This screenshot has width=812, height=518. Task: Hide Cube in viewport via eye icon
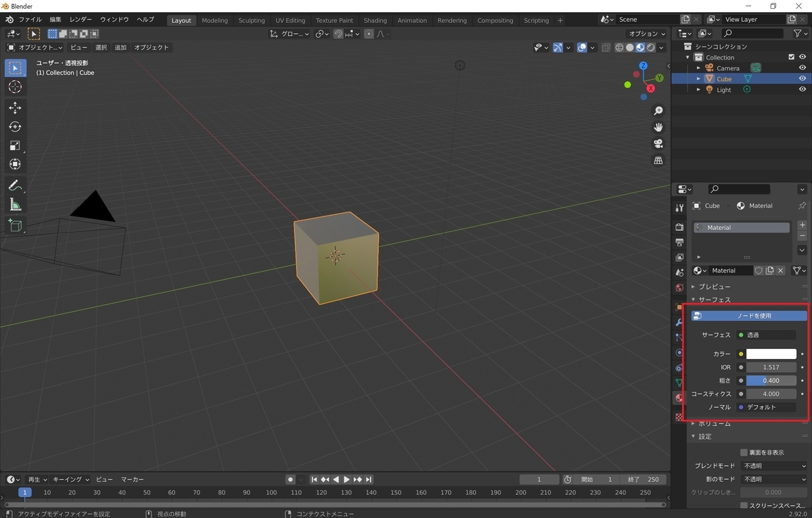803,79
